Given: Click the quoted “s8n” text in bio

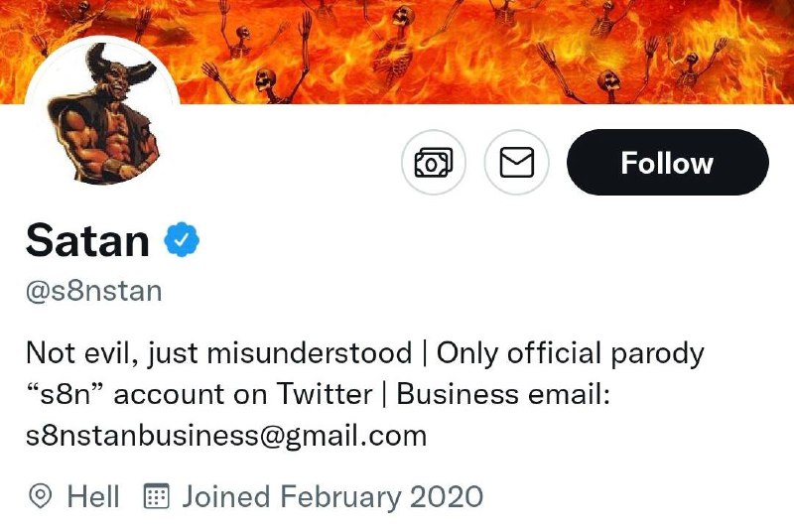Looking at the screenshot, I should (67, 394).
